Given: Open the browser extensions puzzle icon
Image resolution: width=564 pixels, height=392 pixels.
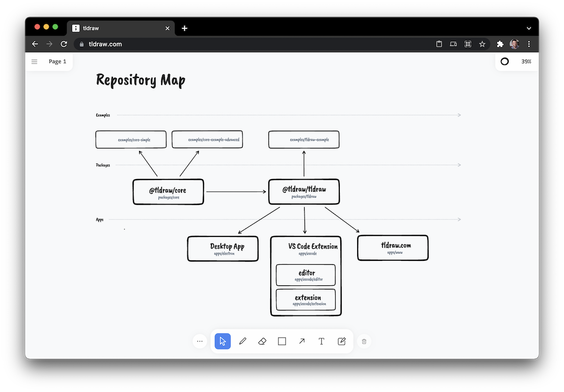Looking at the screenshot, I should pos(500,44).
